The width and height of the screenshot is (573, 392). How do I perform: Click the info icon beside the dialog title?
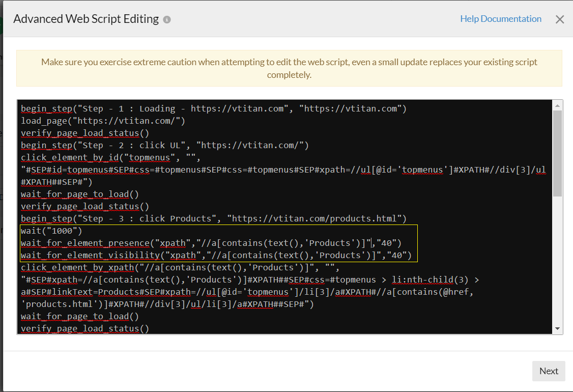pos(167,20)
